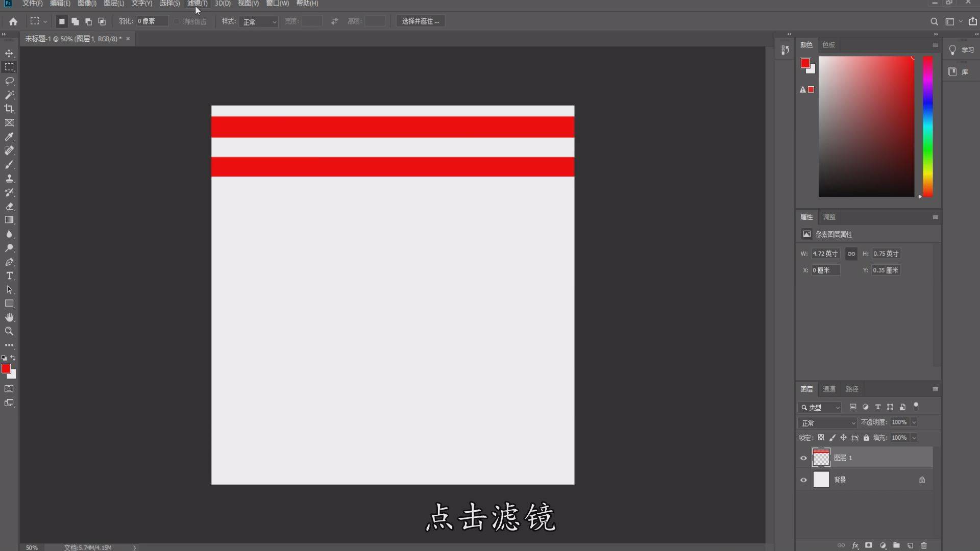This screenshot has height=551, width=980.
Task: Click the Hand tool
Action: click(x=9, y=317)
